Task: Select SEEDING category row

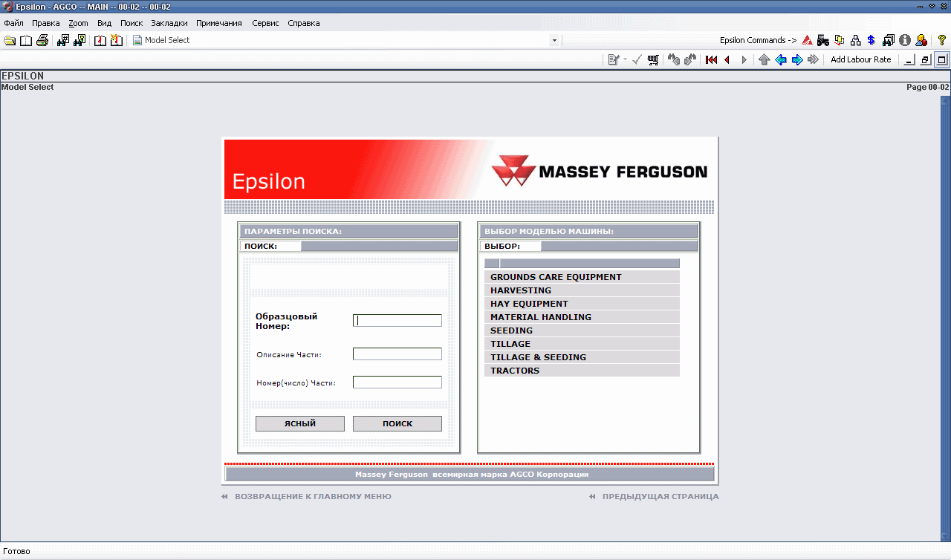Action: (x=582, y=331)
